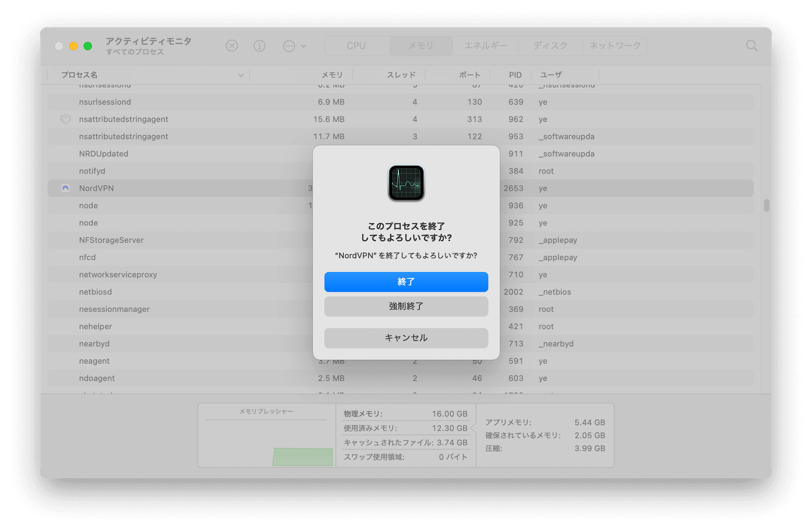Select the nesessionmanager process row
Image resolution: width=812 pixels, height=531 pixels.
(x=401, y=309)
